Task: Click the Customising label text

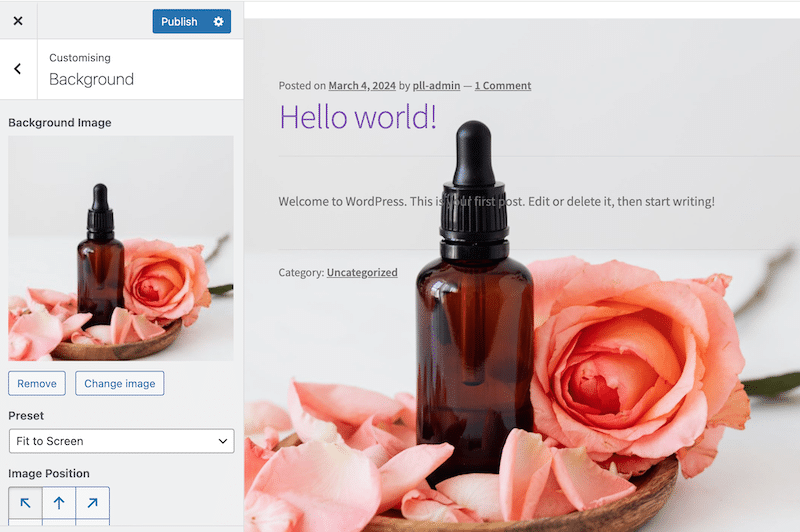Action: point(80,58)
